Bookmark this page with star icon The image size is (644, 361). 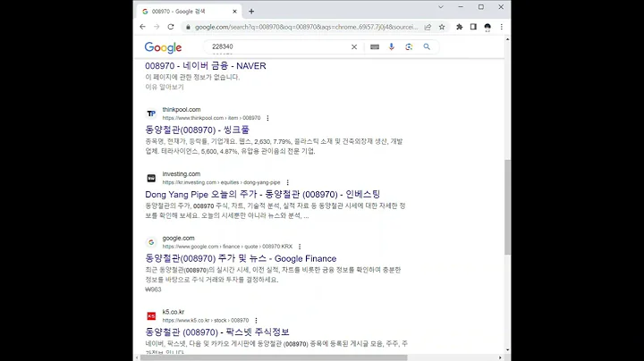pyautogui.click(x=442, y=27)
